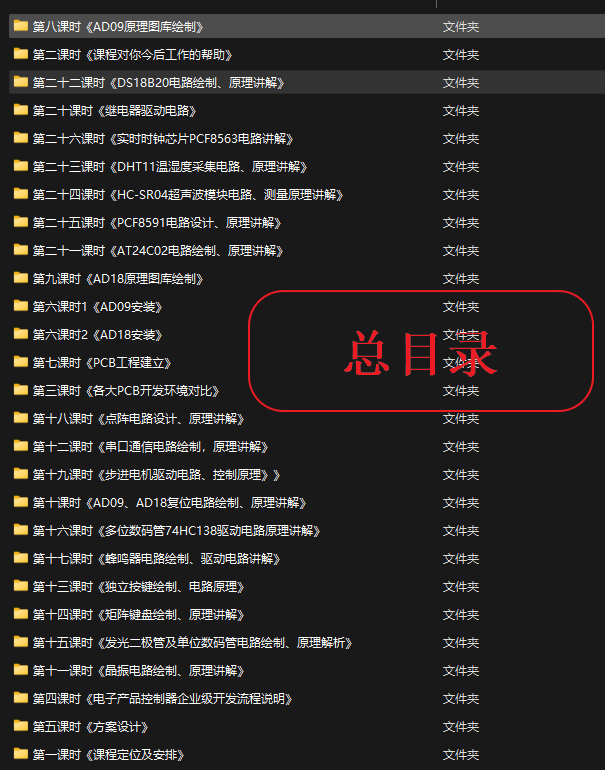Select name 第二十一课时《AT24C02电路绘制、原理讲解》

pyautogui.click(x=158, y=250)
